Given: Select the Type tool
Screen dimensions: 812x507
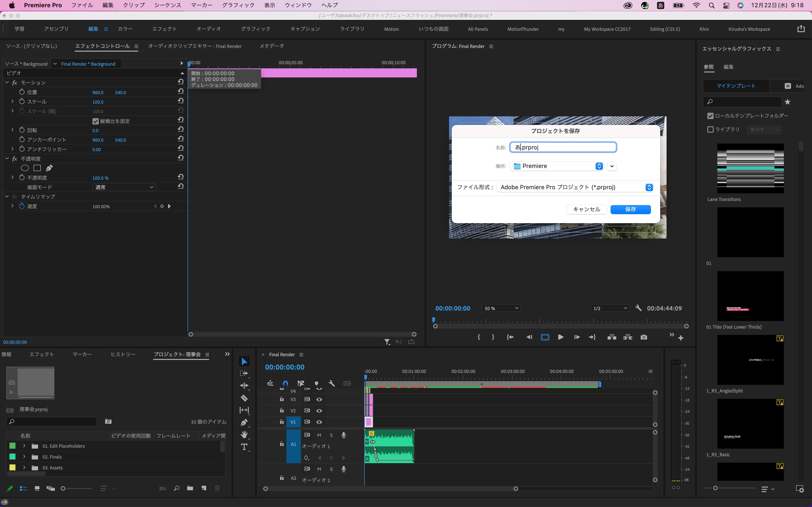Looking at the screenshot, I should (x=244, y=447).
